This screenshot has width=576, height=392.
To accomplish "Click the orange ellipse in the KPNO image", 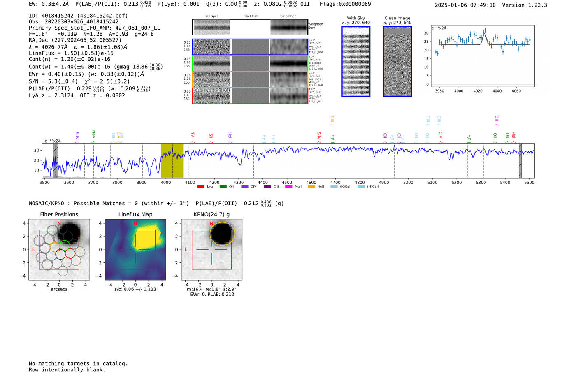I will coord(222,234).
